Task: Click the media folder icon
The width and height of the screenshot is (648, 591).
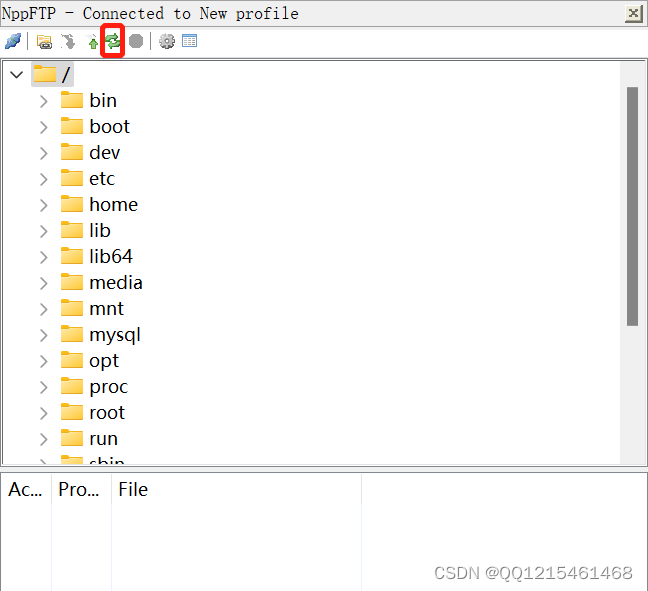Action: [x=72, y=282]
